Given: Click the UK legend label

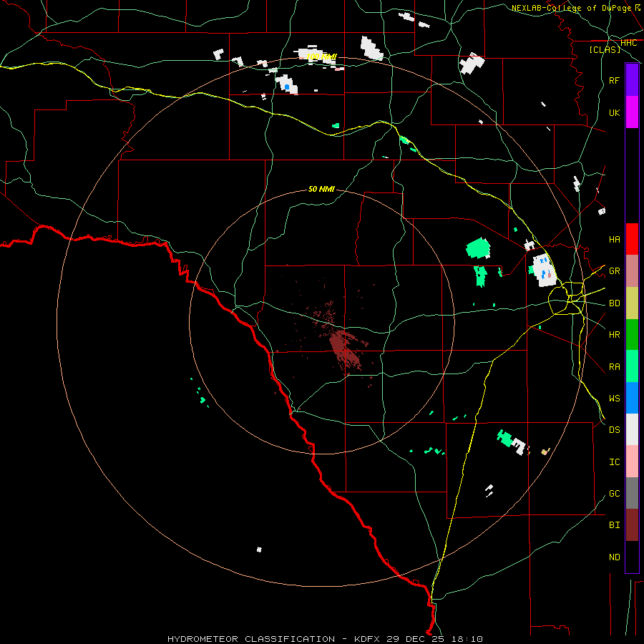Looking at the screenshot, I should tap(614, 112).
